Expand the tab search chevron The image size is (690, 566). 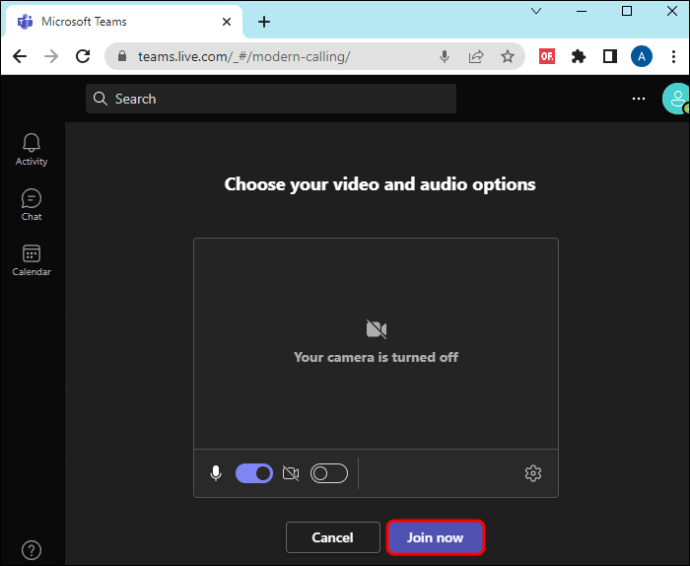536,11
